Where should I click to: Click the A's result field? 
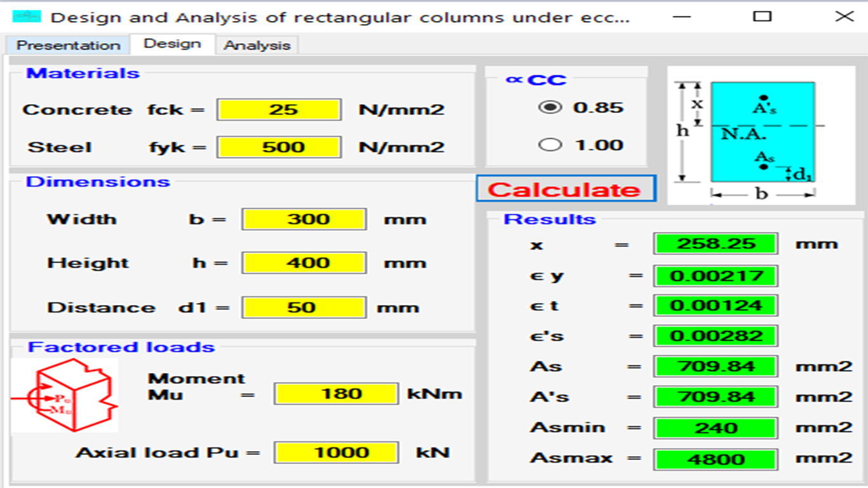pyautogui.click(x=715, y=397)
